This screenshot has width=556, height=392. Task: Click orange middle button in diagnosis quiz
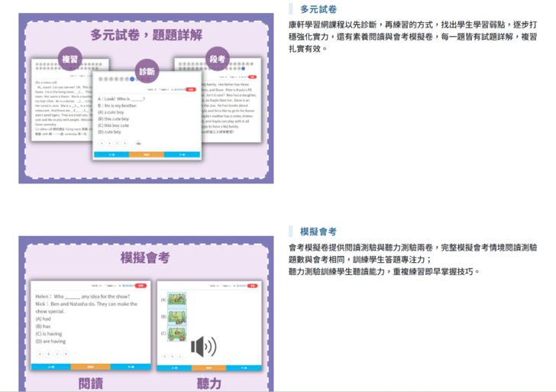[x=147, y=154]
